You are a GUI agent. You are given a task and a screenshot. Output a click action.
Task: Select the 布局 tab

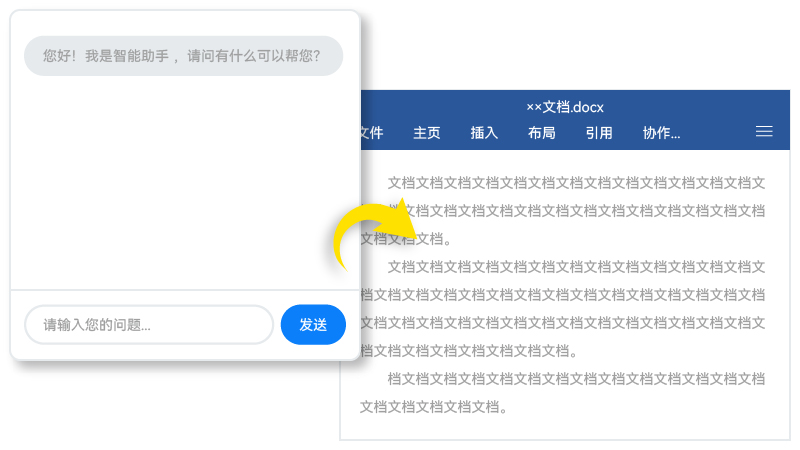[x=541, y=133]
